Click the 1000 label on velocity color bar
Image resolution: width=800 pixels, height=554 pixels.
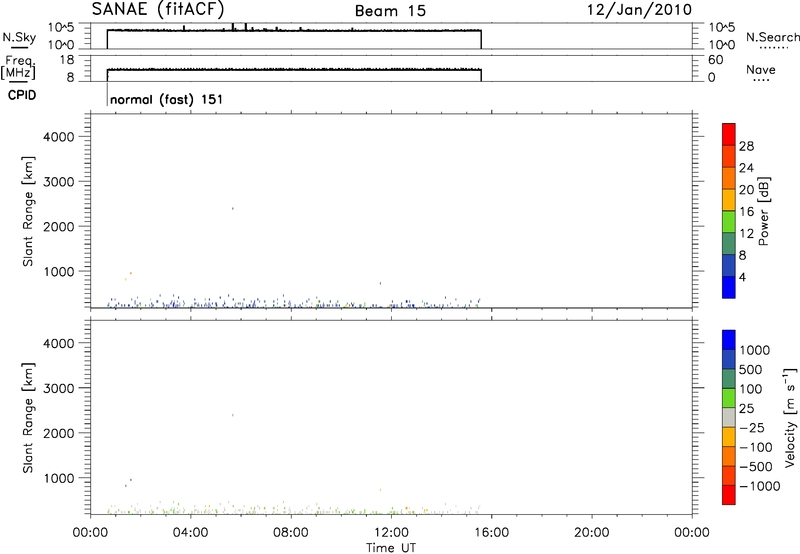coord(755,350)
